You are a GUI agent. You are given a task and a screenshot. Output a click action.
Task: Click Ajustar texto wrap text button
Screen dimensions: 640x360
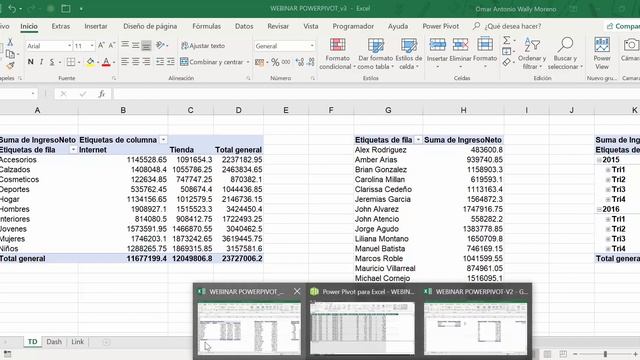203,46
